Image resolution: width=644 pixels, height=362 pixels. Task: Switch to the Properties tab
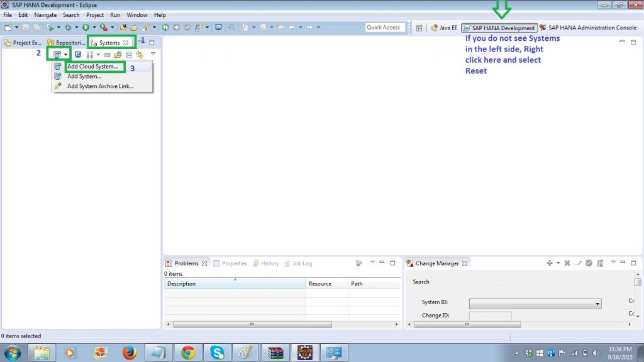(230, 263)
